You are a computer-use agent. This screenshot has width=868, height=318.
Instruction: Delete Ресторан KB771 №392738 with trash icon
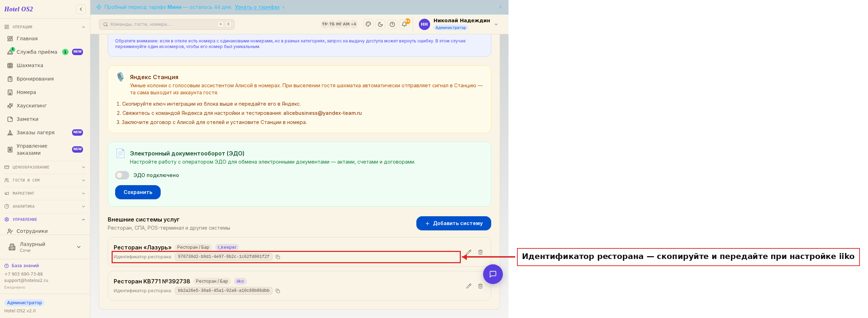(x=481, y=286)
